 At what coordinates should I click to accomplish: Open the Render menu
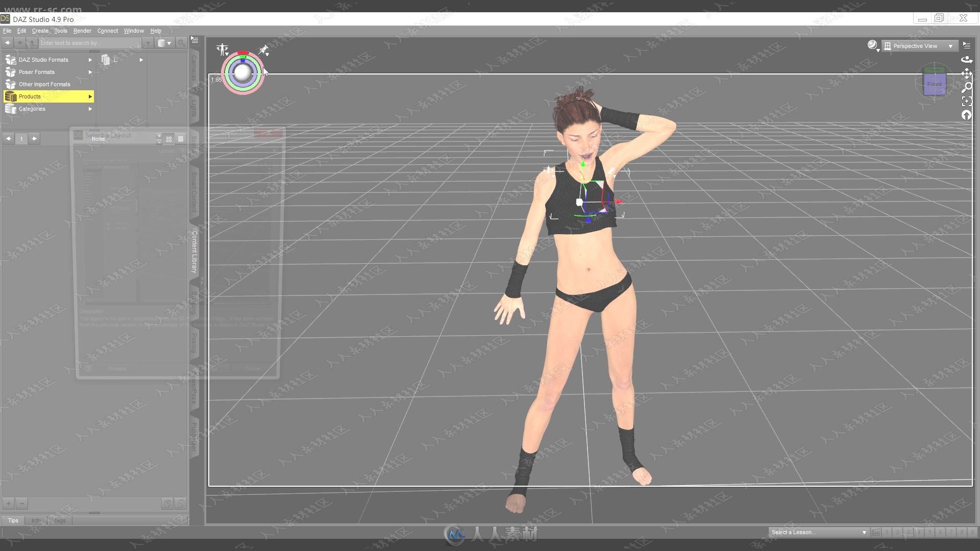pos(82,31)
